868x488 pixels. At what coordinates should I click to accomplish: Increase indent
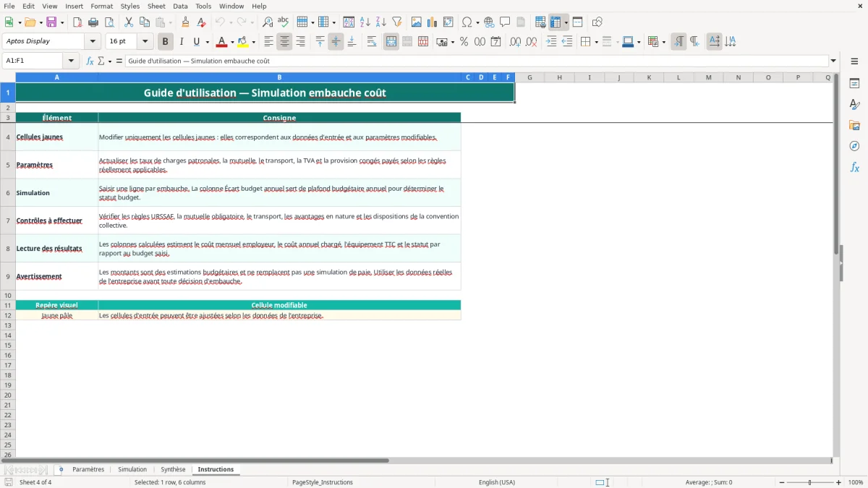(551, 42)
